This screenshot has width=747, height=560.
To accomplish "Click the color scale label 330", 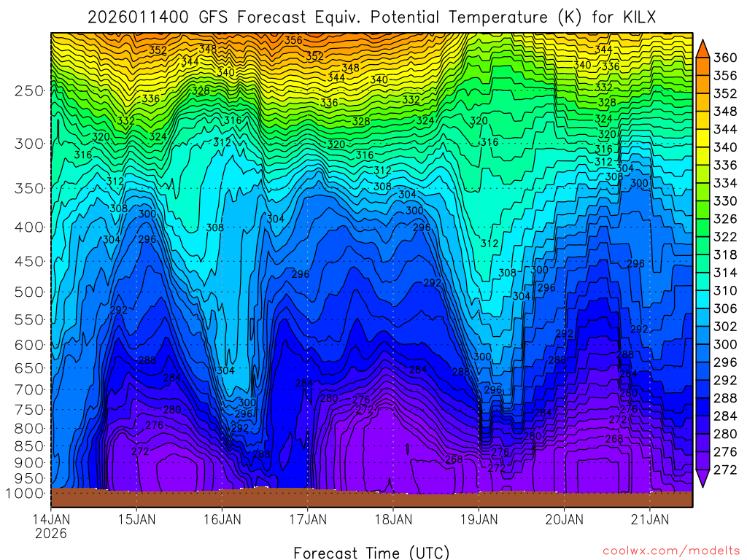I will (x=725, y=201).
